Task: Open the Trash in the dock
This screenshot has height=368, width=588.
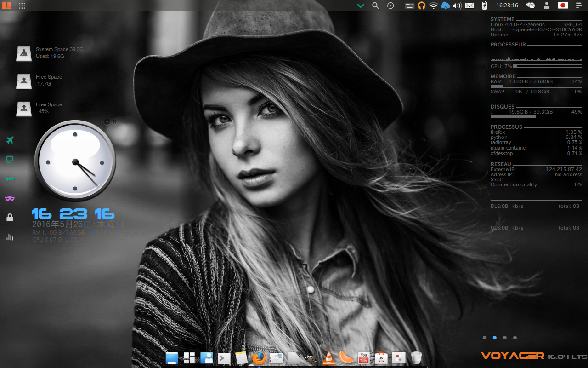Action: click(x=416, y=357)
